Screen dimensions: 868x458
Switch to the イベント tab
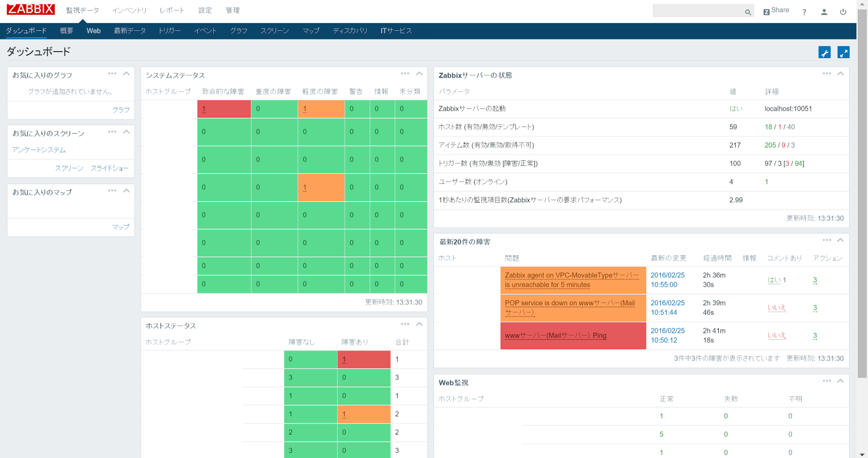tap(206, 31)
